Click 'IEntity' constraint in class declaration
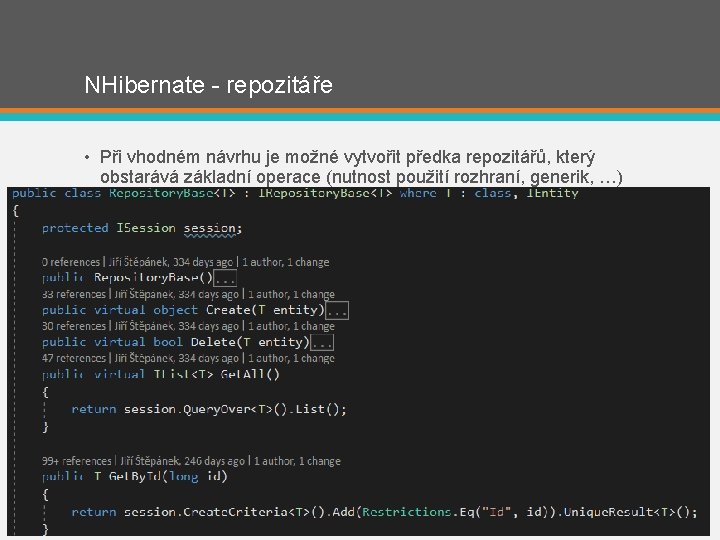The width and height of the screenshot is (720, 540). [x=552, y=193]
